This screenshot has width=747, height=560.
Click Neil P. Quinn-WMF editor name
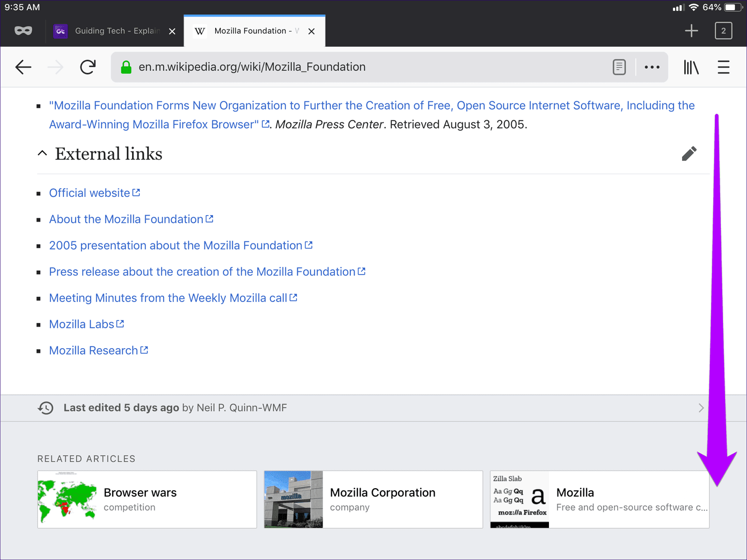[x=241, y=408]
